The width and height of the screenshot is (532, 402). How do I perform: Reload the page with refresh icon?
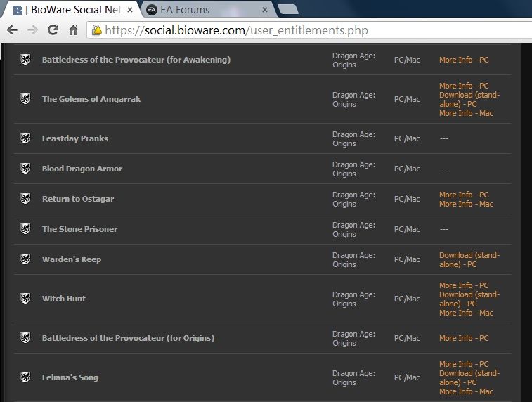tap(53, 30)
